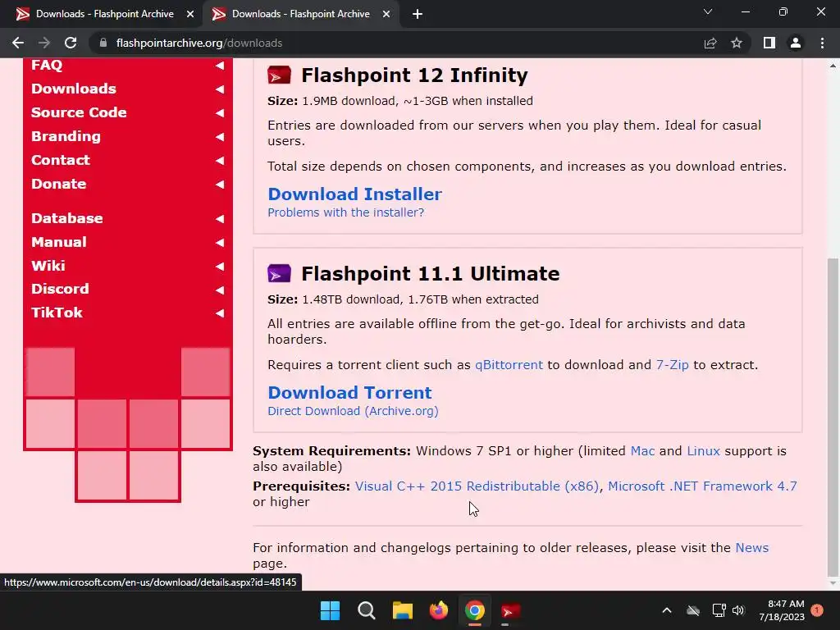Click the arrow beside Donate
Image resolution: width=840 pixels, height=630 pixels.
220,185
